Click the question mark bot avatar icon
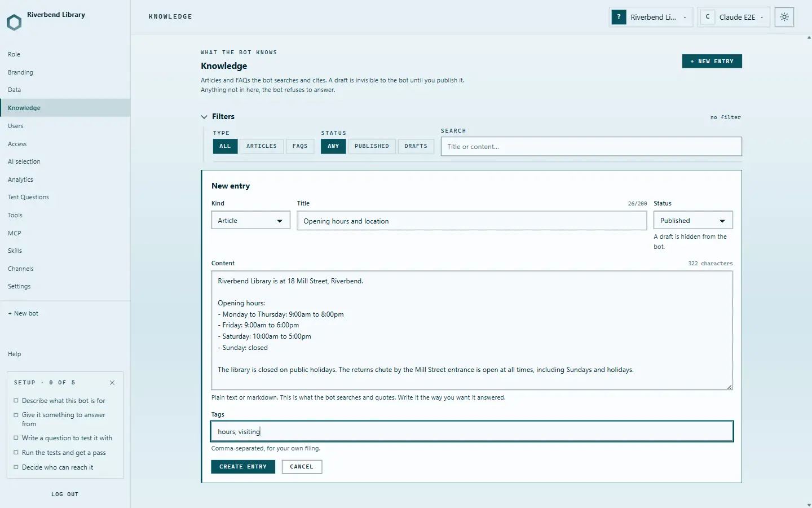Screen dimensions: 812x508 coord(619,17)
